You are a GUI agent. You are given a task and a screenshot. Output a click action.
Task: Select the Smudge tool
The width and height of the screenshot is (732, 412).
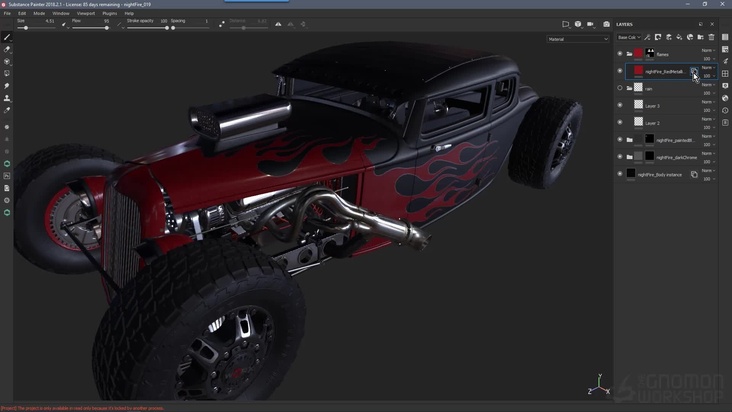pyautogui.click(x=7, y=86)
